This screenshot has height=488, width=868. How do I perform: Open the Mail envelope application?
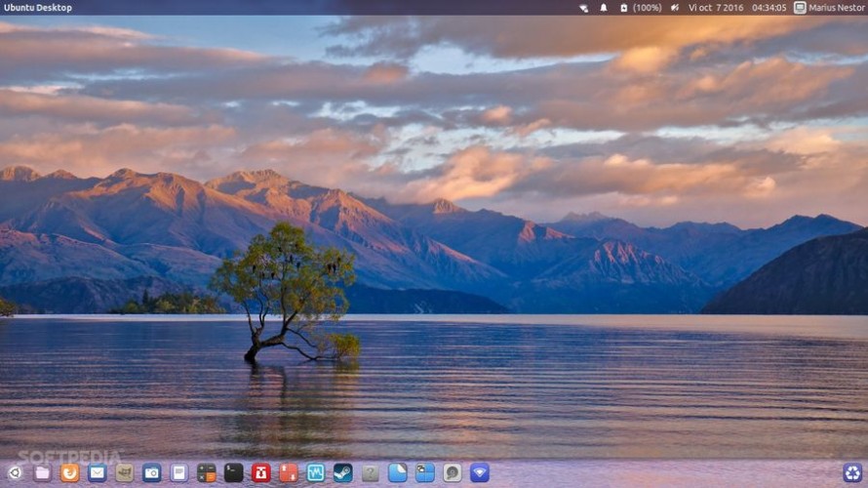click(97, 473)
